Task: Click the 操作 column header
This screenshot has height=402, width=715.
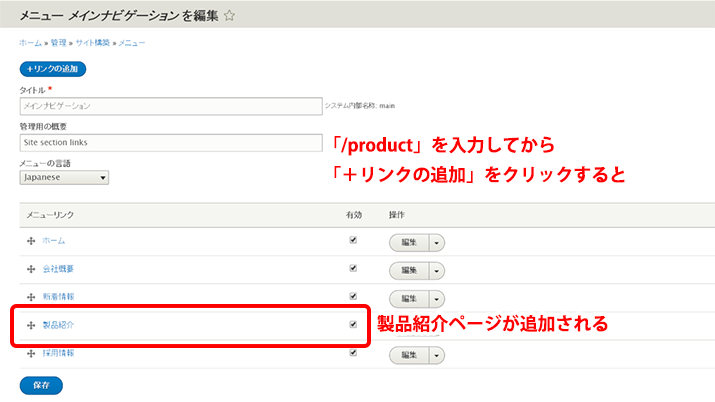Action: click(x=397, y=215)
